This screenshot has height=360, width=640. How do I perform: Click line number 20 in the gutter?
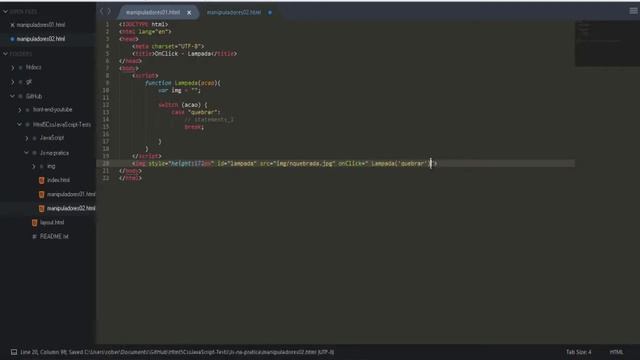click(106, 163)
